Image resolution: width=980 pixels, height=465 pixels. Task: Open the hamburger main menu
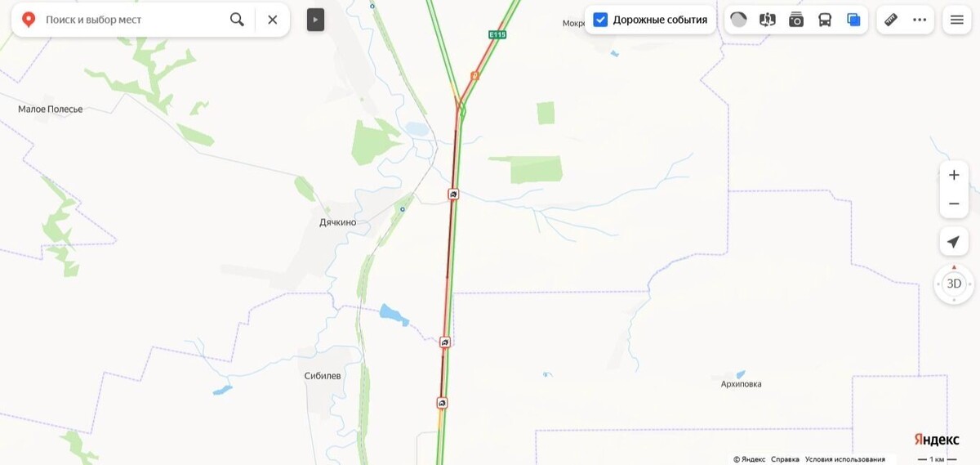[956, 20]
